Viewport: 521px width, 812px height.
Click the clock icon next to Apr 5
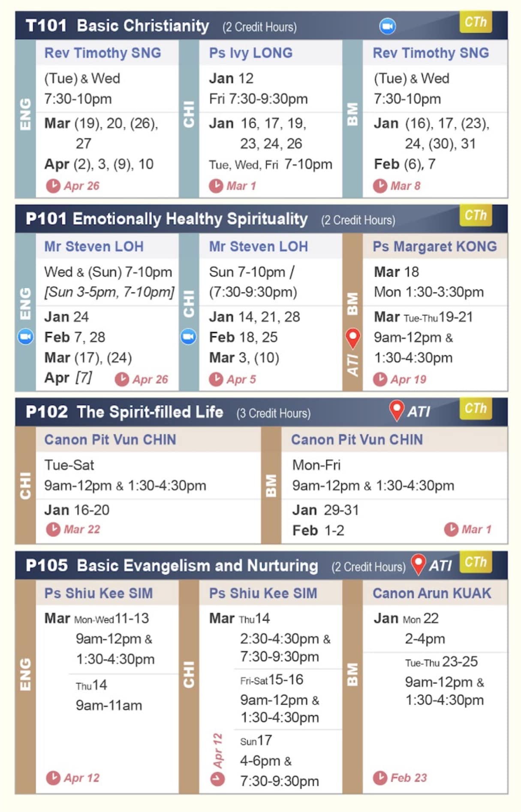click(x=216, y=379)
